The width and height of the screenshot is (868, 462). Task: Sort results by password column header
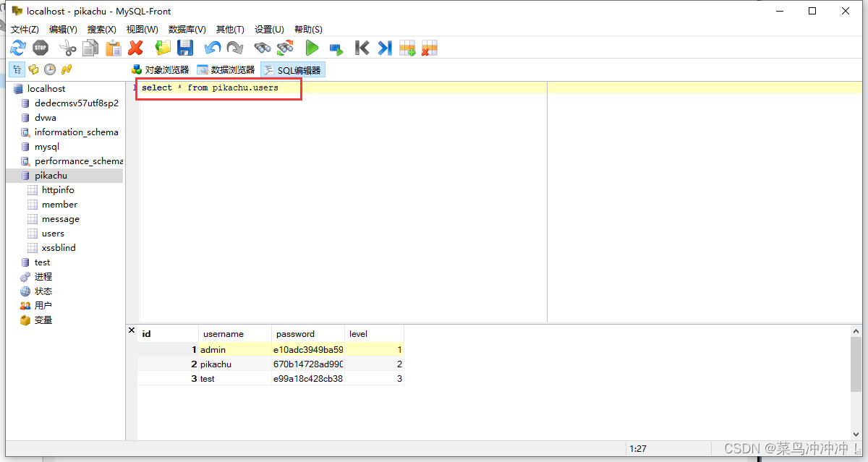(x=308, y=334)
